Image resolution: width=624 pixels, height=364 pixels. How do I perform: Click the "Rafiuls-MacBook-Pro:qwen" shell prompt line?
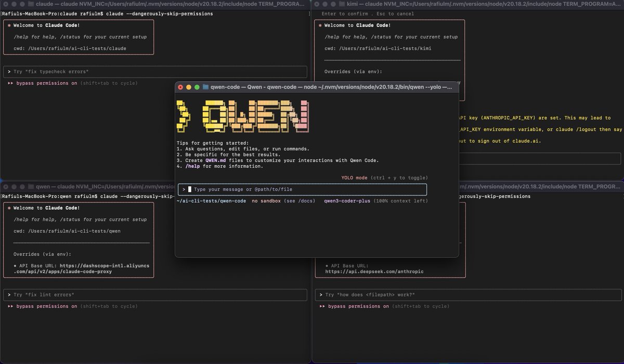pos(87,196)
